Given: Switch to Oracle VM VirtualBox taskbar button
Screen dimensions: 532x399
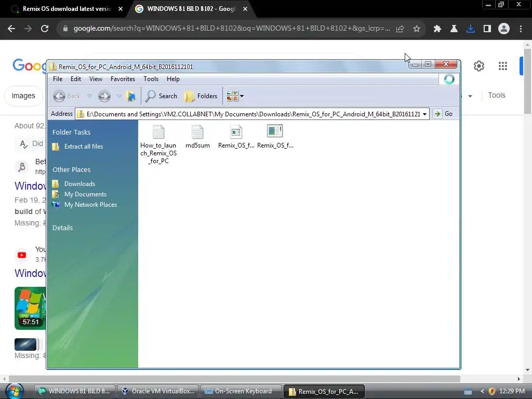Looking at the screenshot, I should [158, 391].
